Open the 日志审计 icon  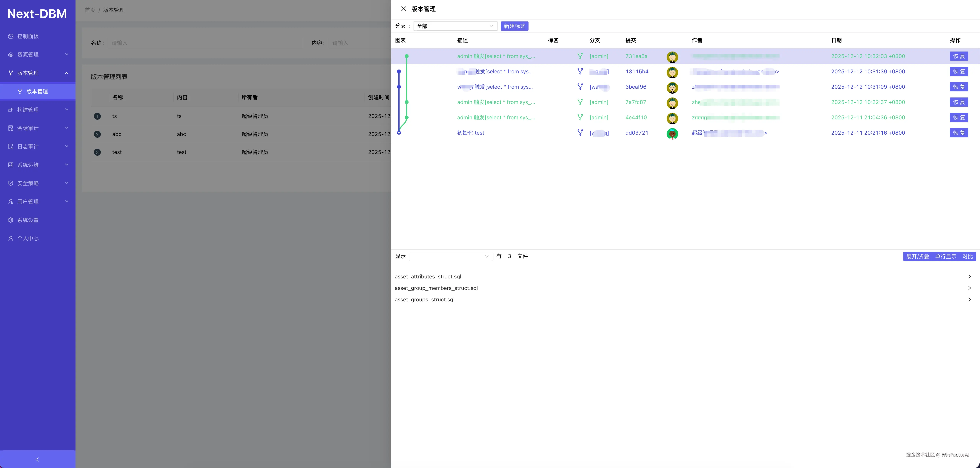pyautogui.click(x=11, y=146)
